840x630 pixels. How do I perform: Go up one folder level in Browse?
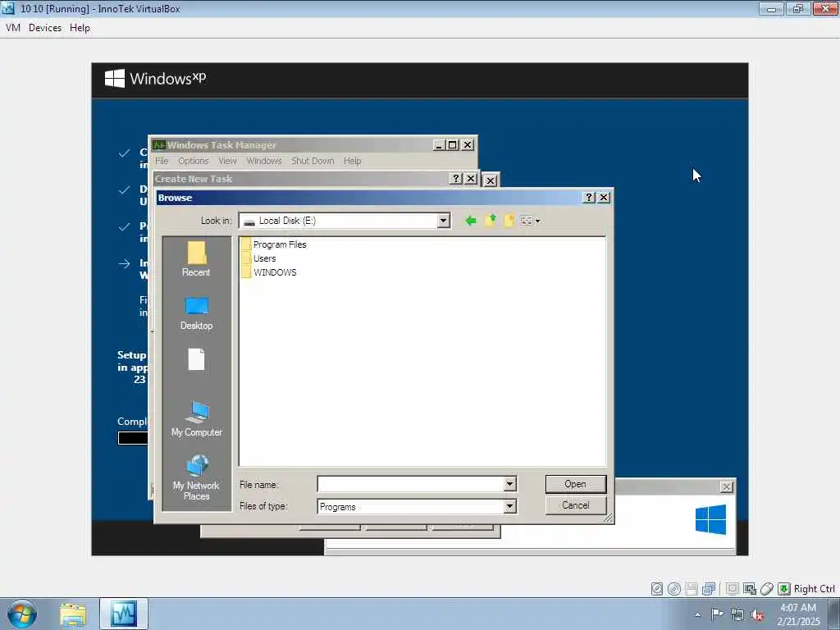point(490,221)
